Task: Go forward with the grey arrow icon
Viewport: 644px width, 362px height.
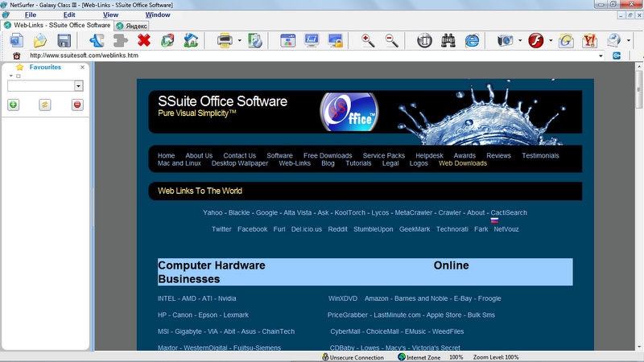Action: [x=120, y=41]
